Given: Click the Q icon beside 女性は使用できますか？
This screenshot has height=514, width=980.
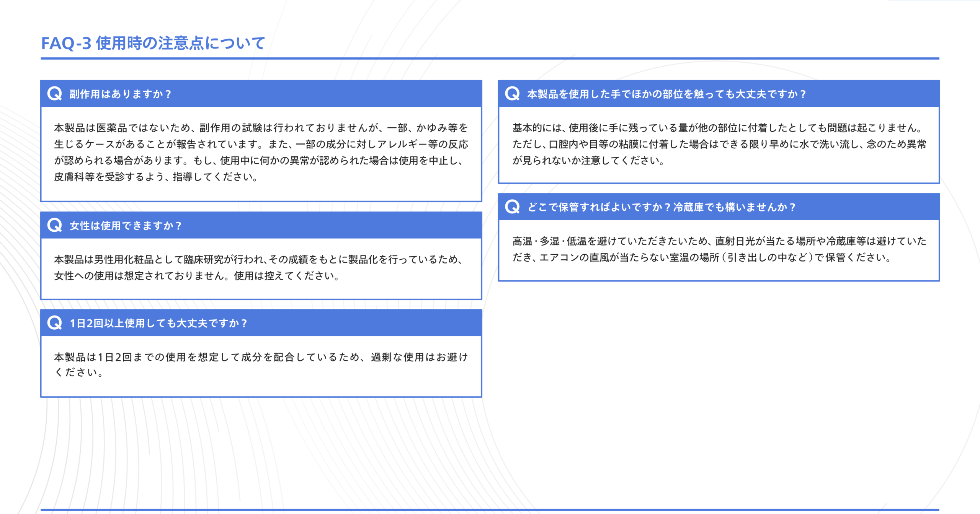Looking at the screenshot, I should pos(55,225).
